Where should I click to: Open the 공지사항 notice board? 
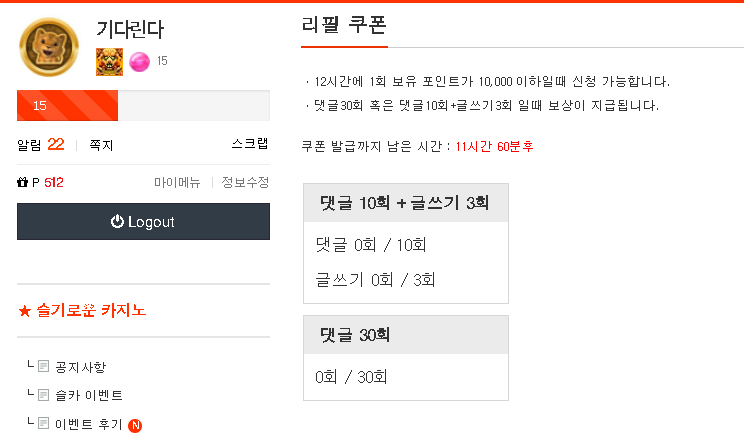(80, 367)
